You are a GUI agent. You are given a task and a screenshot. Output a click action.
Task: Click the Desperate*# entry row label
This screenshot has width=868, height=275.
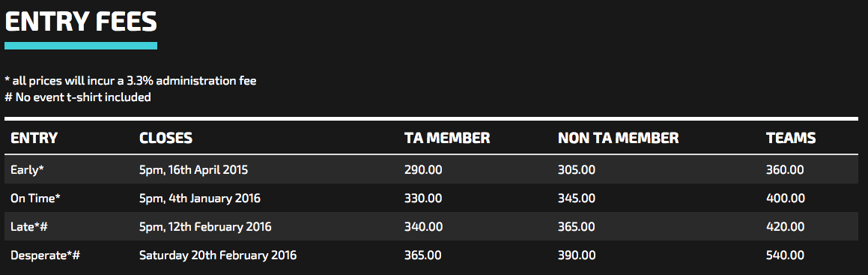46,256
